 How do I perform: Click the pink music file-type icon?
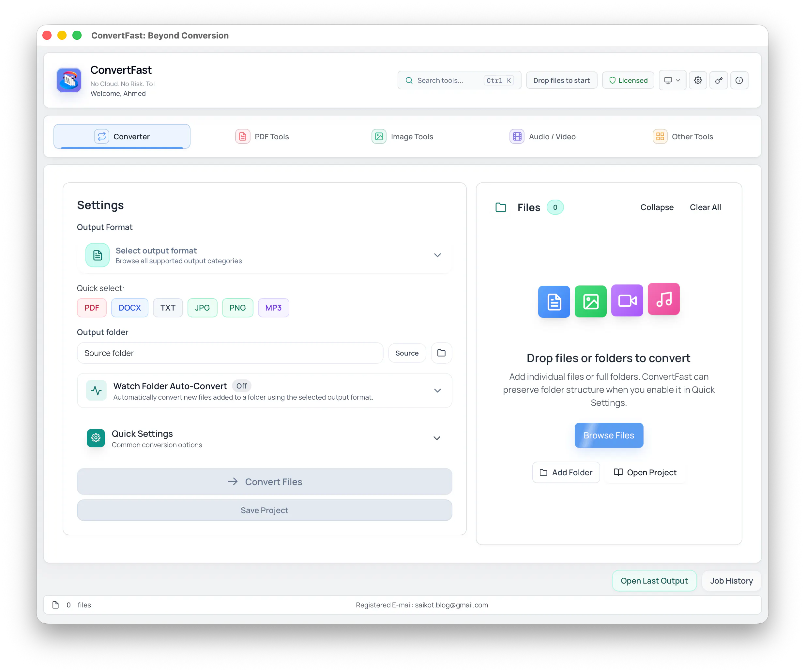point(663,299)
